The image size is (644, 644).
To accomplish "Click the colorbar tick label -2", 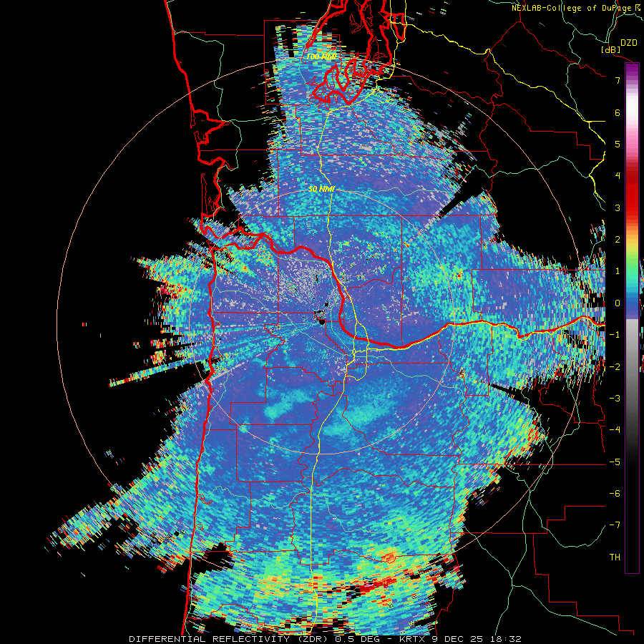I will coord(615,367).
